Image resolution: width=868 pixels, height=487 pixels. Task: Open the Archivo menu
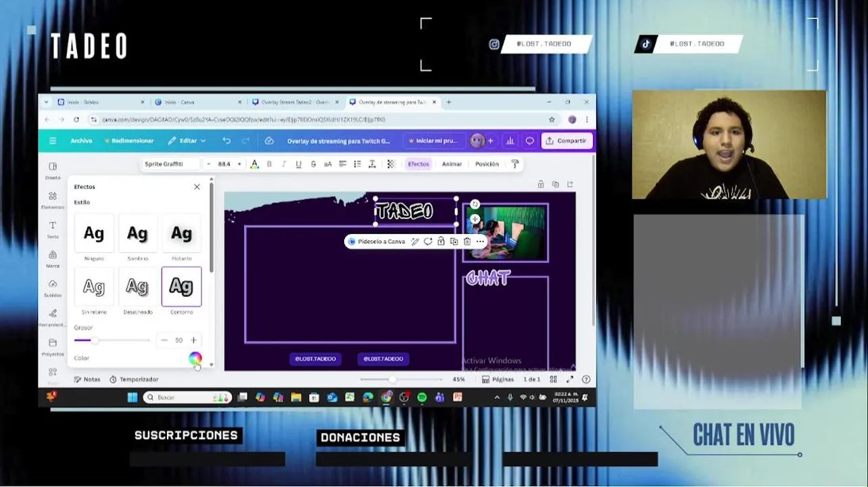click(81, 141)
